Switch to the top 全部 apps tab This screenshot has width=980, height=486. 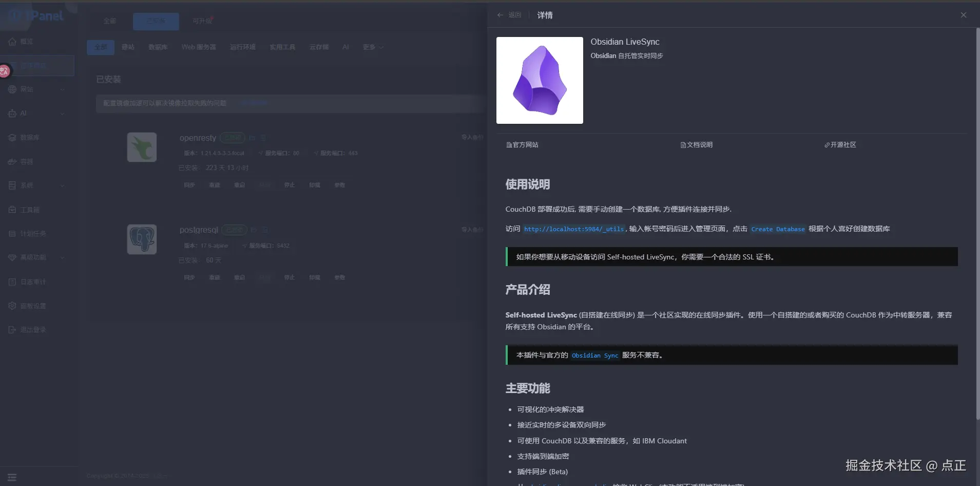coord(110,21)
